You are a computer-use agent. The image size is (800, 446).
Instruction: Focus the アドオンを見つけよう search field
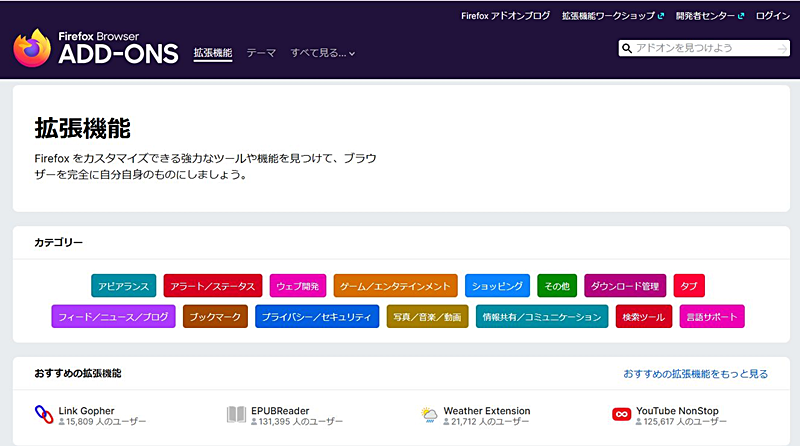coord(704,48)
